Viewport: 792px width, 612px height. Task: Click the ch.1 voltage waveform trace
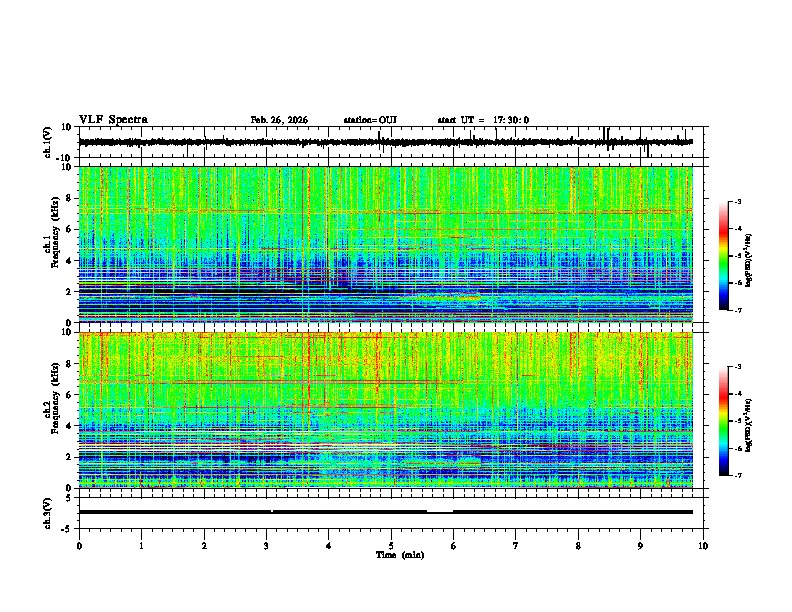tap(385, 142)
